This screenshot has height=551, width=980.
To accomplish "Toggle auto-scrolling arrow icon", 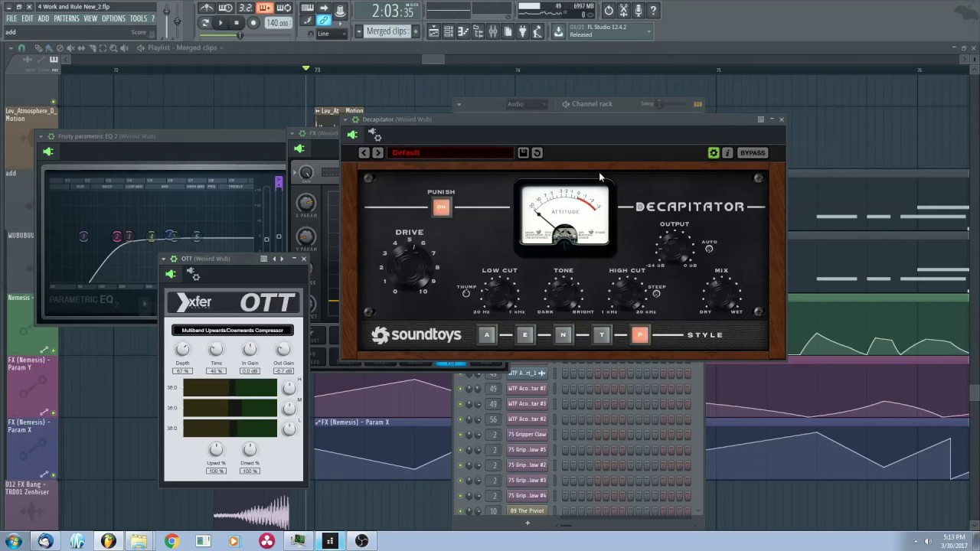I will tap(324, 8).
